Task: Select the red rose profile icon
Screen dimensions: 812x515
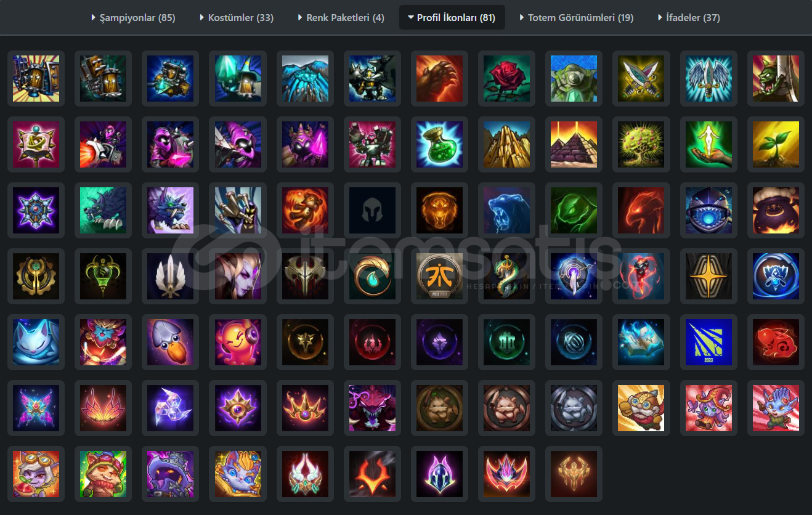Action: tap(506, 78)
